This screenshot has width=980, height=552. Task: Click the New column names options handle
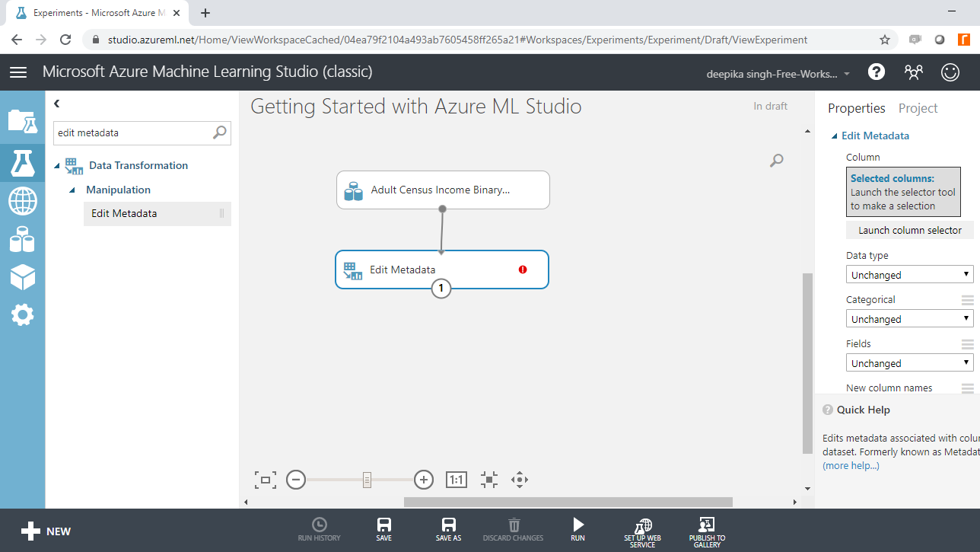click(967, 388)
